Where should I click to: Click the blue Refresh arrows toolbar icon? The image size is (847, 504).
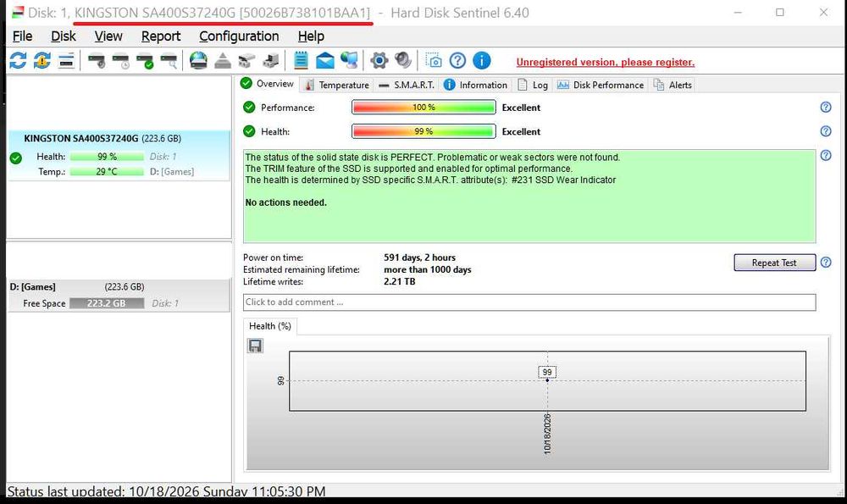[x=18, y=60]
